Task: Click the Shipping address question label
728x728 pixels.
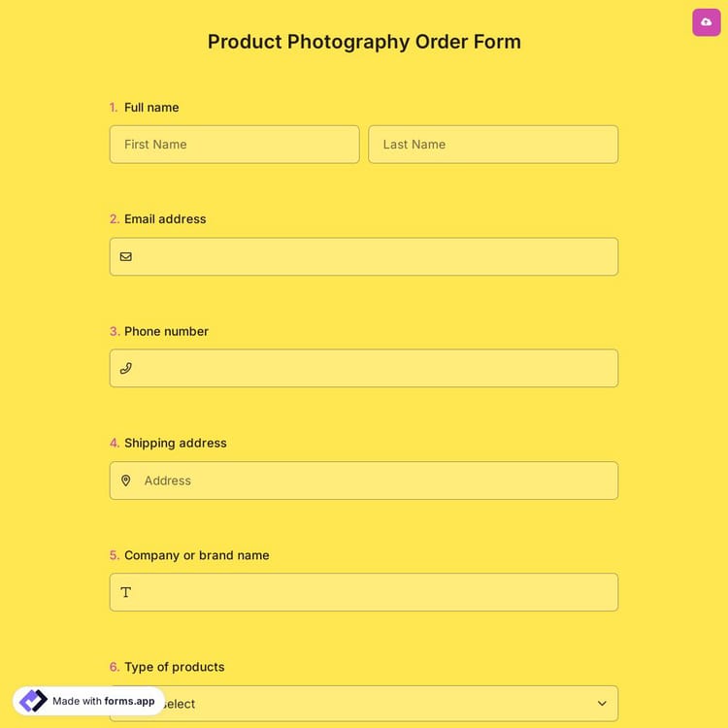Action: pos(175,444)
